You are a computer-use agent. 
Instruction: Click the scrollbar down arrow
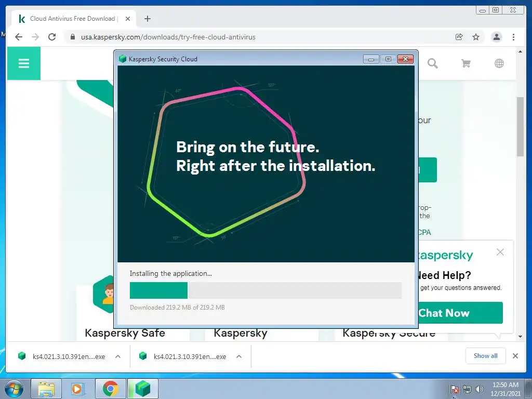(x=520, y=337)
